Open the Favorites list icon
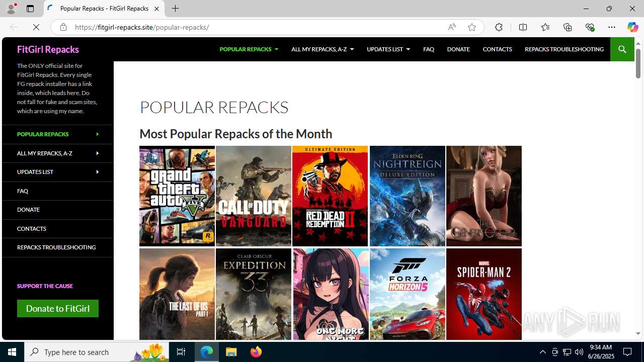Viewport: 644px width, 362px height. [545, 27]
